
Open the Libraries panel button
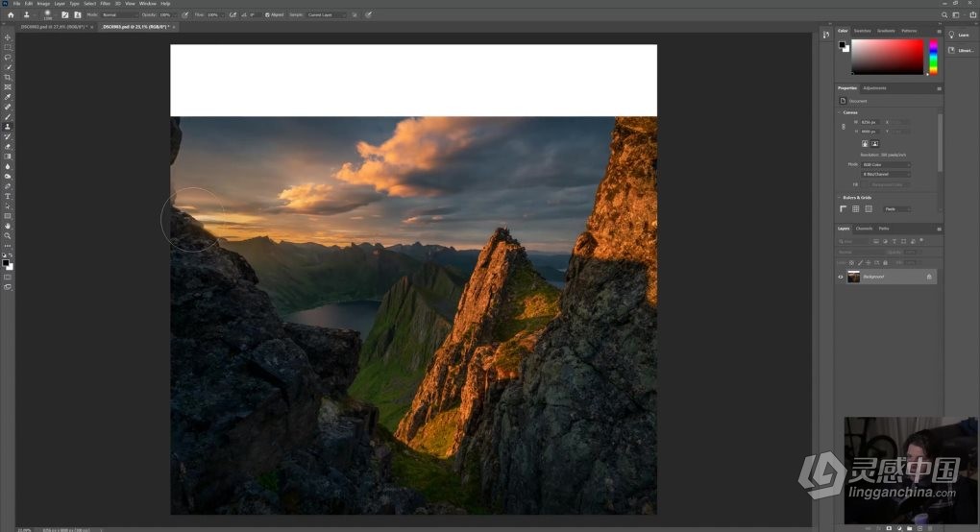coord(960,50)
